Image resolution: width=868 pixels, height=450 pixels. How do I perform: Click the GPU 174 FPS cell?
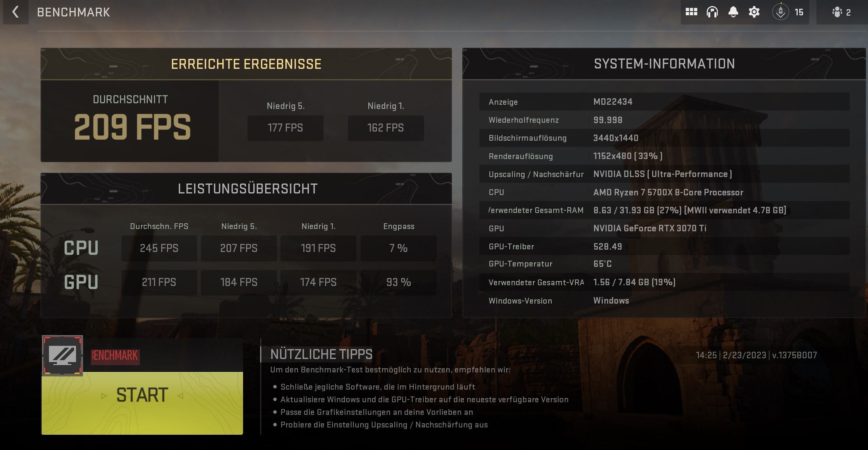318,283
